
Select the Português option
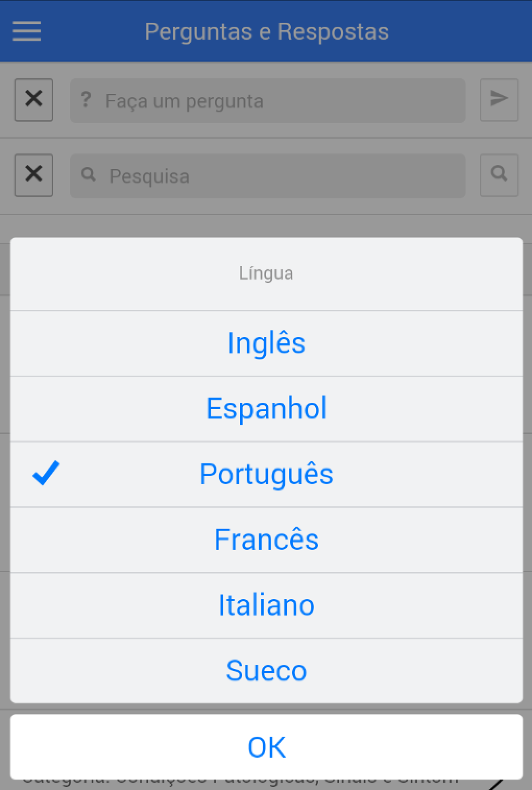(x=266, y=474)
